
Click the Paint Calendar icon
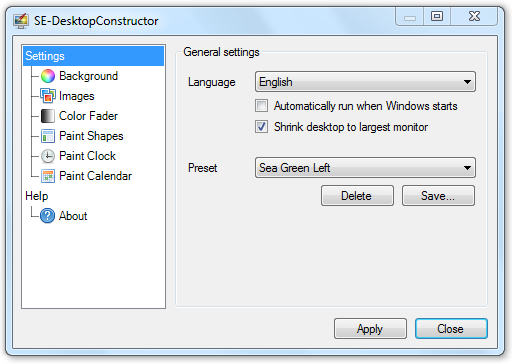(48, 176)
